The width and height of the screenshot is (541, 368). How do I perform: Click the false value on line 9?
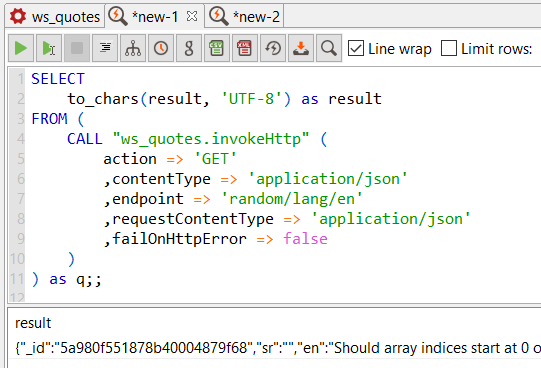click(x=305, y=239)
